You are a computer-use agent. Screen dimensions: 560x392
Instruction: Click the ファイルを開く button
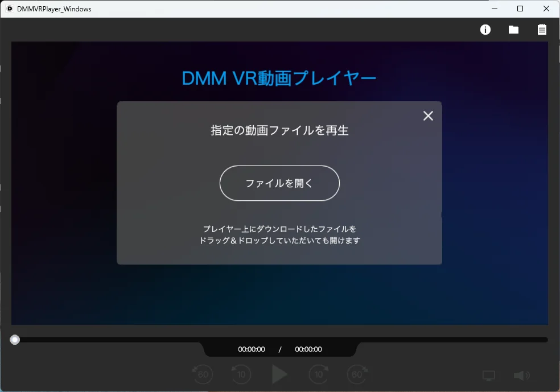[279, 183]
